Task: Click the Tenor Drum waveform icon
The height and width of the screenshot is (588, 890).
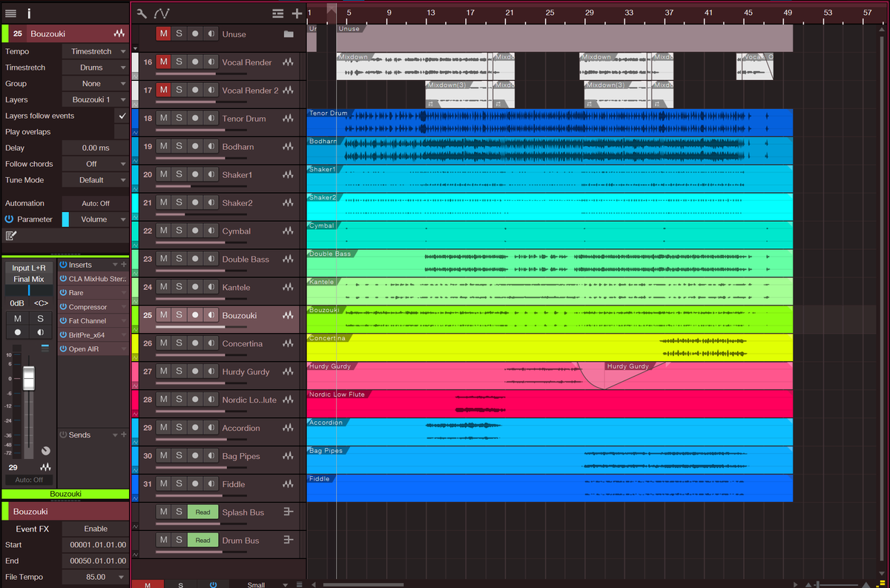Action: pyautogui.click(x=288, y=119)
